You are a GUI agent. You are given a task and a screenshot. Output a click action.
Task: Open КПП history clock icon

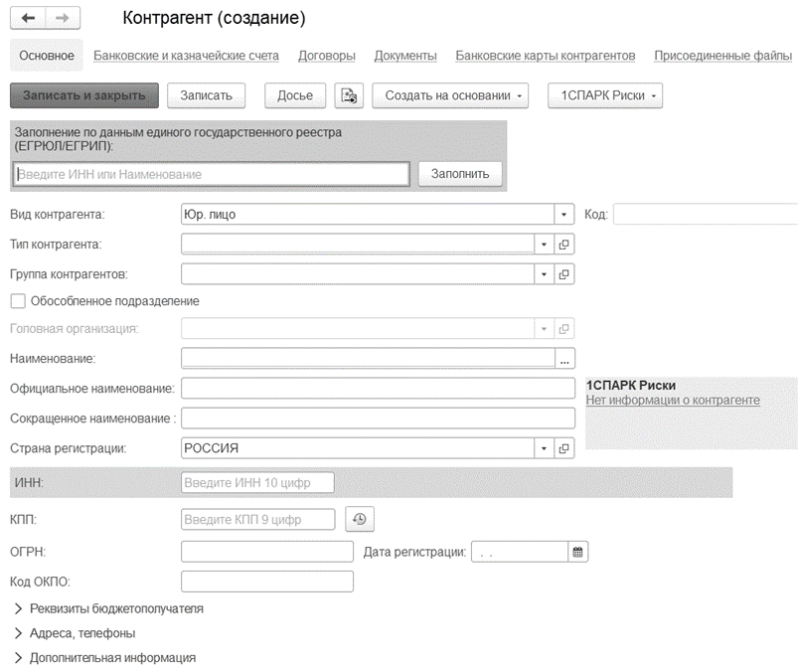point(360,519)
